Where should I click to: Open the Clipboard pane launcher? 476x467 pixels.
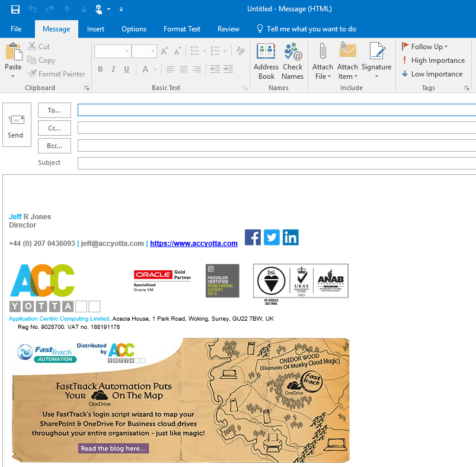pyautogui.click(x=87, y=88)
